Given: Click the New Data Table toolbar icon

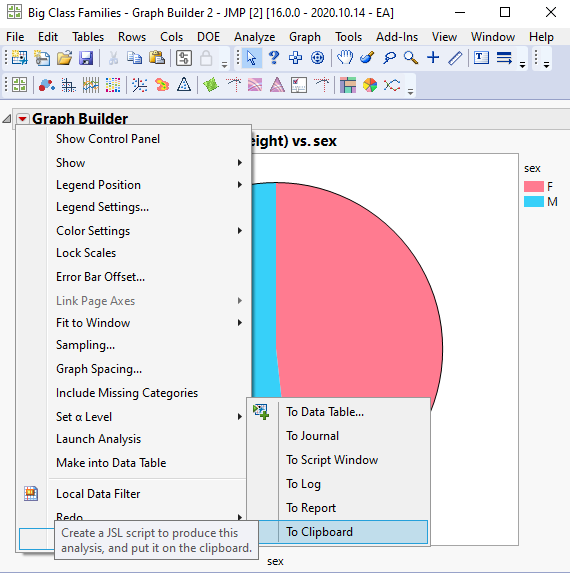Looking at the screenshot, I should tap(19, 58).
